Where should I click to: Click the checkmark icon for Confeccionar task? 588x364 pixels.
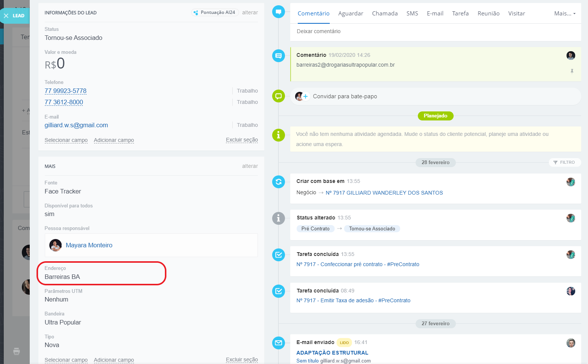(278, 255)
